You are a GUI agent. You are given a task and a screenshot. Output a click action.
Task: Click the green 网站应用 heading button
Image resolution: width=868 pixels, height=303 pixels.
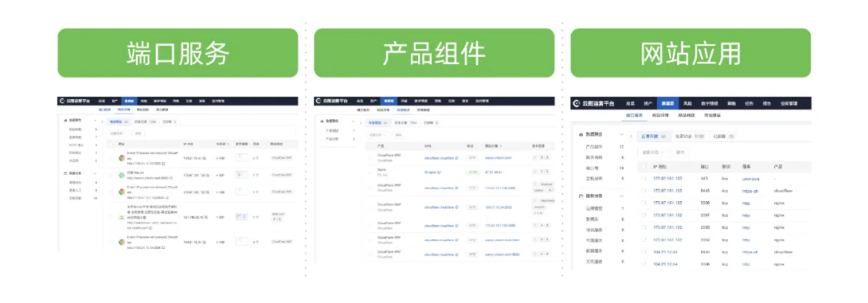tap(690, 53)
